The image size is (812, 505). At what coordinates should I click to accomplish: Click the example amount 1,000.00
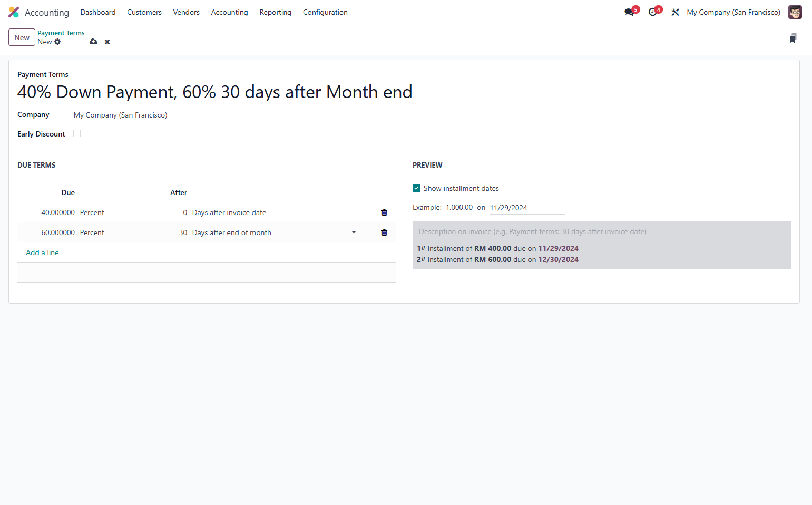(459, 207)
